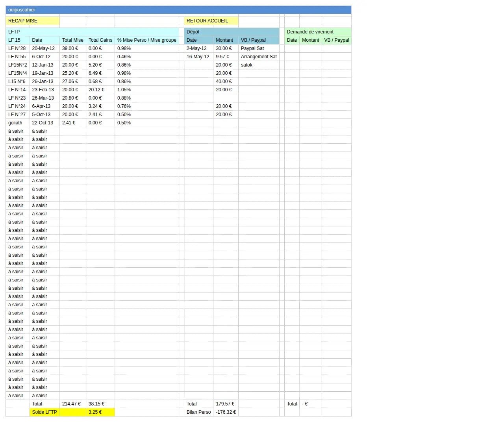504x422 pixels.
Task: Select the 39.00 € total mise cell
Action: point(73,48)
